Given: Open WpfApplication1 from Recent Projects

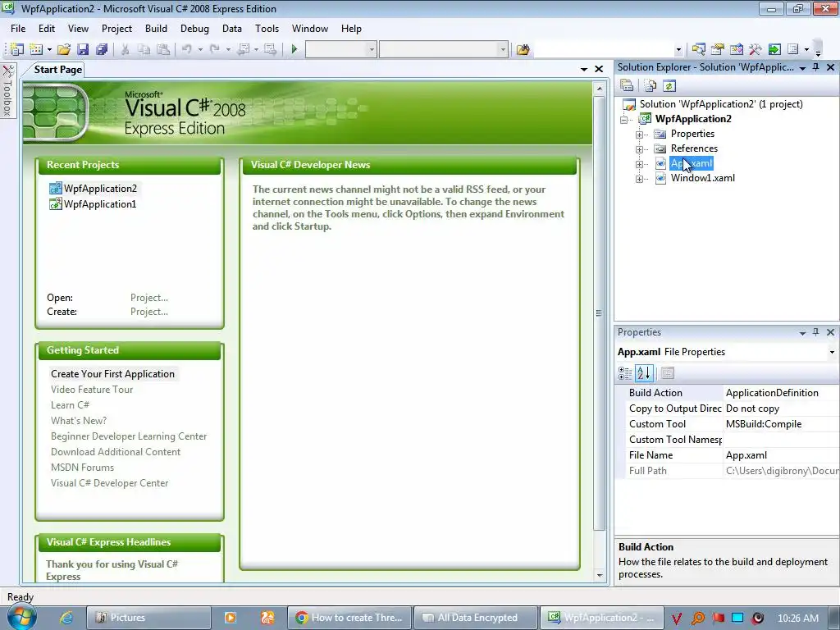Looking at the screenshot, I should (x=99, y=204).
